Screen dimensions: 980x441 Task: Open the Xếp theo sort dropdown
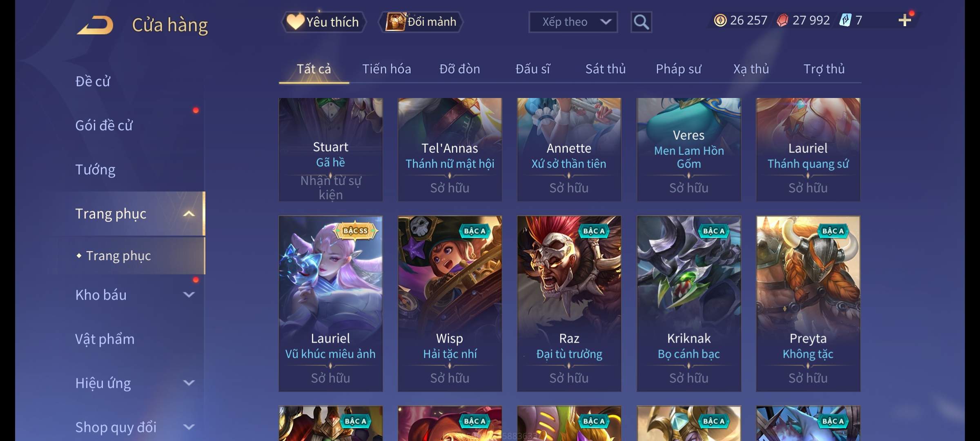point(573,22)
